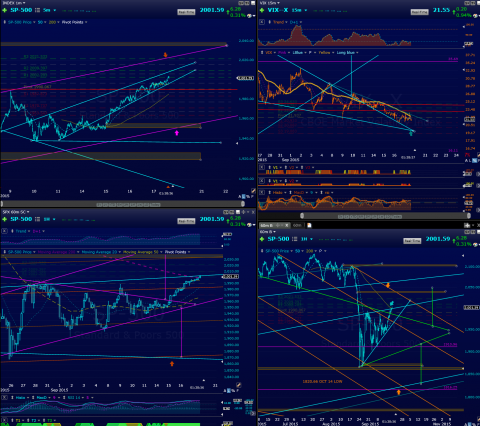Close the Trend sub-panel on the VIX chart
This screenshot has width=480, height=426.
pos(262,22)
